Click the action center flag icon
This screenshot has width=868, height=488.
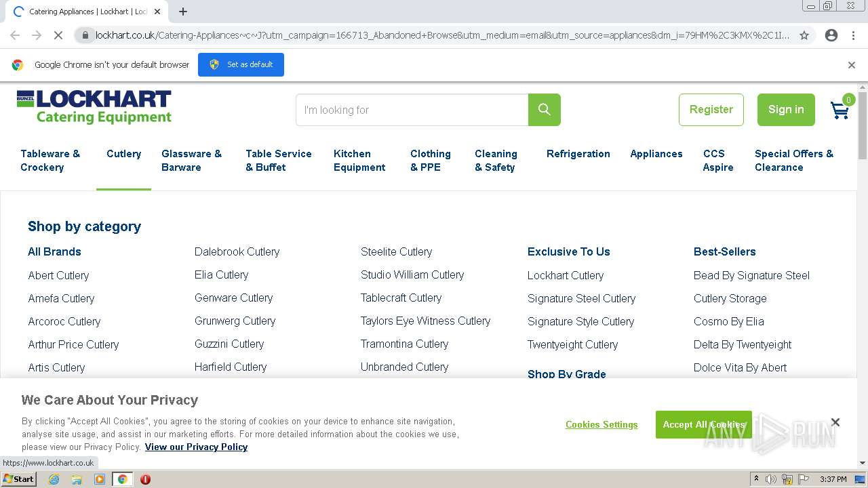point(803,479)
